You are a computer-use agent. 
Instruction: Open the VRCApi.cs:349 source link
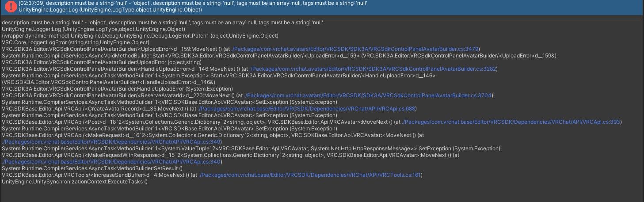coord(111,141)
